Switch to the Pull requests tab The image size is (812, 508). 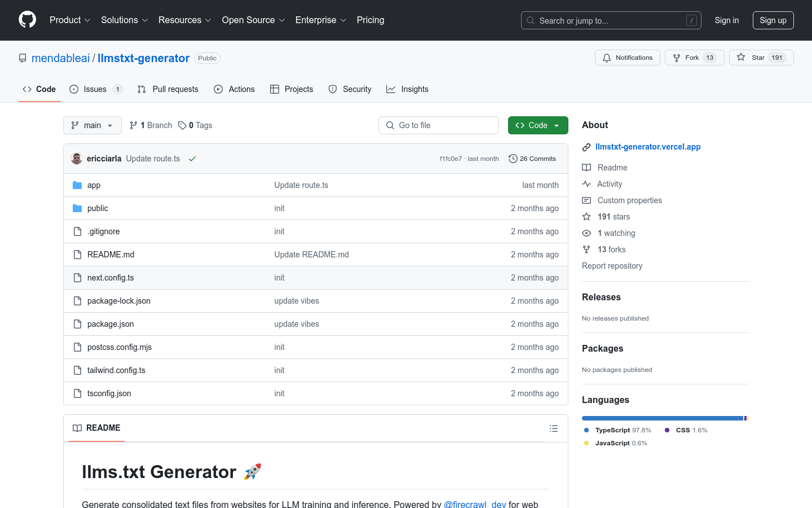point(168,89)
